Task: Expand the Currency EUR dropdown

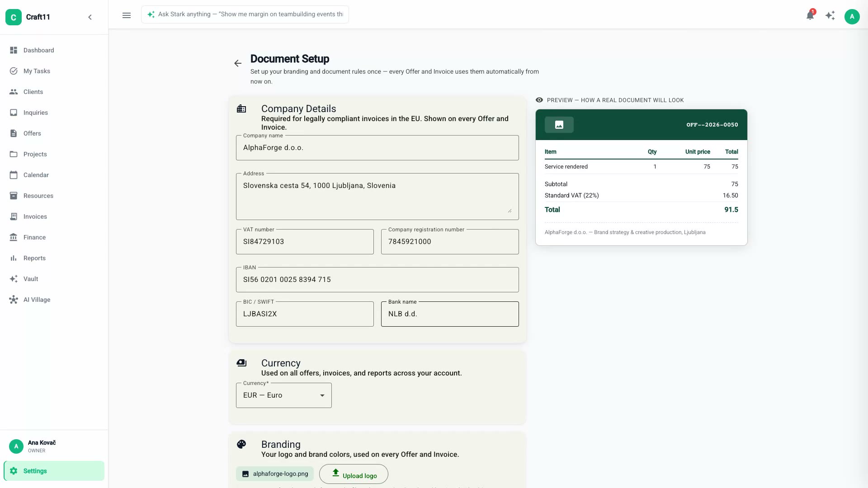Action: [x=284, y=395]
